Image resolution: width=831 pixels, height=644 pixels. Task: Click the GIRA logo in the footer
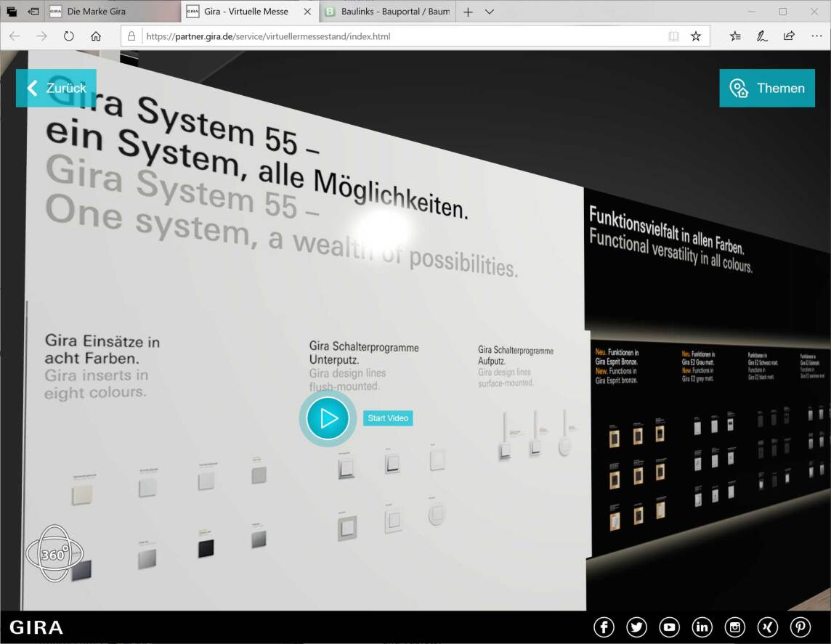click(x=36, y=627)
